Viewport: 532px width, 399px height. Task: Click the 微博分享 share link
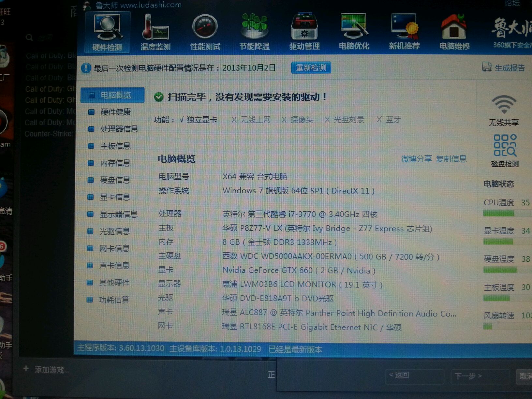pyautogui.click(x=416, y=159)
